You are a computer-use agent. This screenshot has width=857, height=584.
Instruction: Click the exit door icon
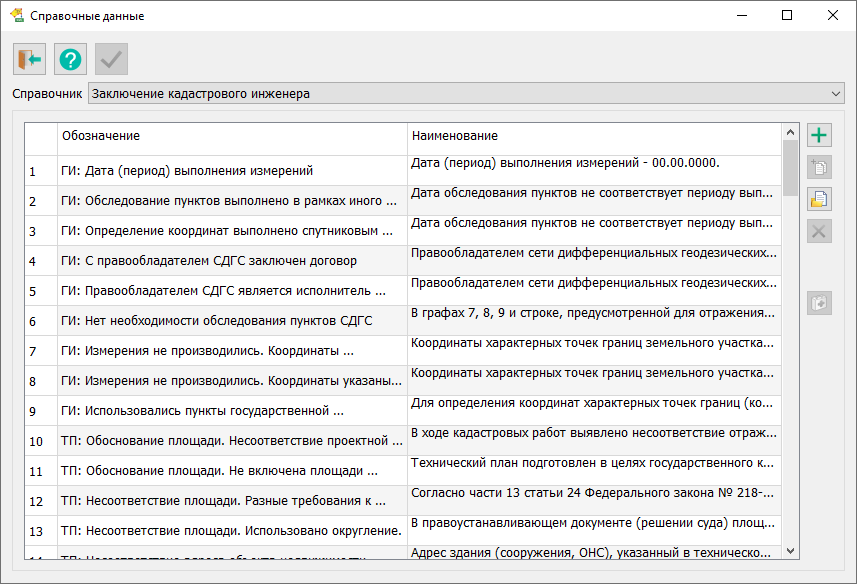click(29, 60)
